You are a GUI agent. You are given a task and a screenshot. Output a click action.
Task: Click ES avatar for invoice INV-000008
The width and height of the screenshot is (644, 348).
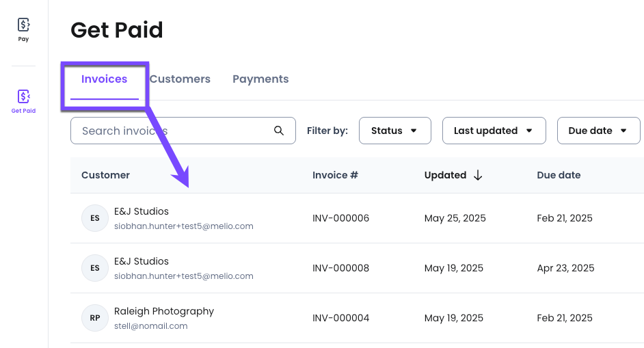[x=95, y=268]
